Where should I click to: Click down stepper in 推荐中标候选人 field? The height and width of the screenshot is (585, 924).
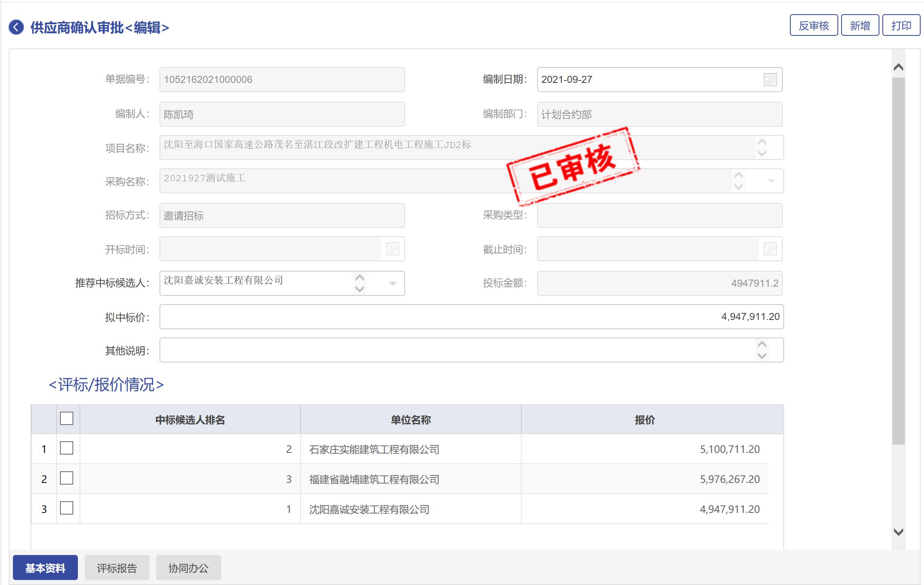(x=360, y=289)
